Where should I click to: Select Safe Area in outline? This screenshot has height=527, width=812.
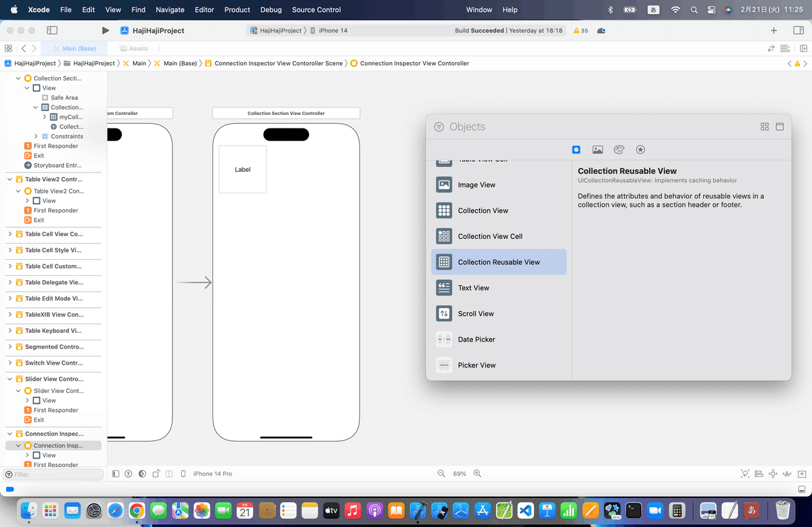tap(64, 97)
